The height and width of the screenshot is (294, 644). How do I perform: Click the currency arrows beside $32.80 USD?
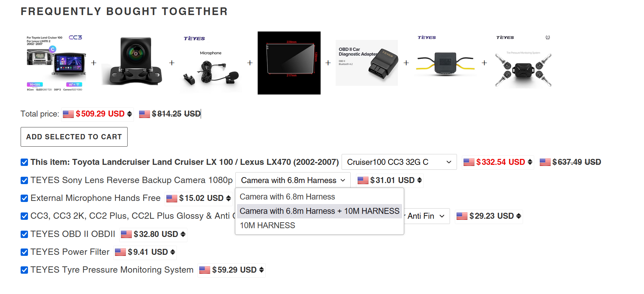point(183,234)
